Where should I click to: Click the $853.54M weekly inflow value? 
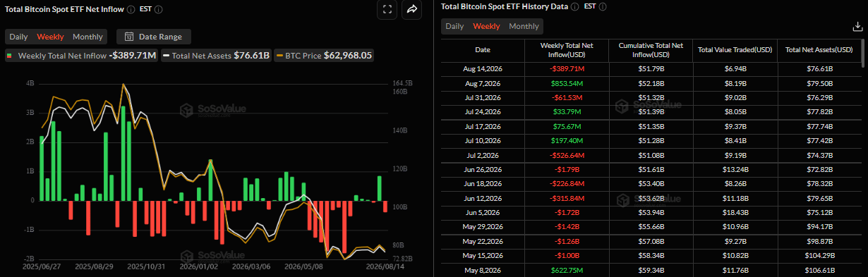tap(566, 83)
